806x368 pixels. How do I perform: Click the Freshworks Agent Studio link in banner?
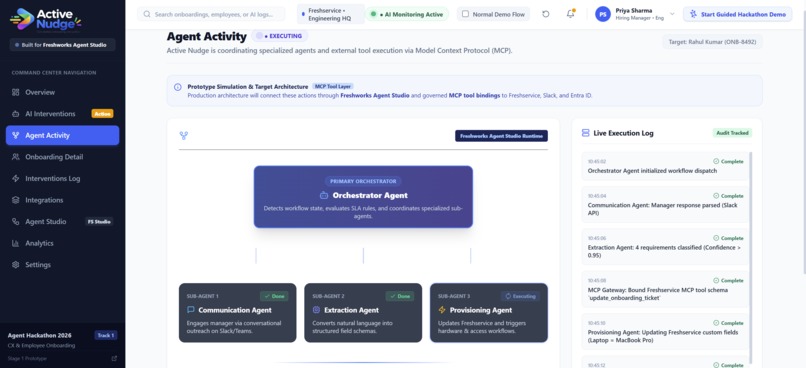point(375,96)
